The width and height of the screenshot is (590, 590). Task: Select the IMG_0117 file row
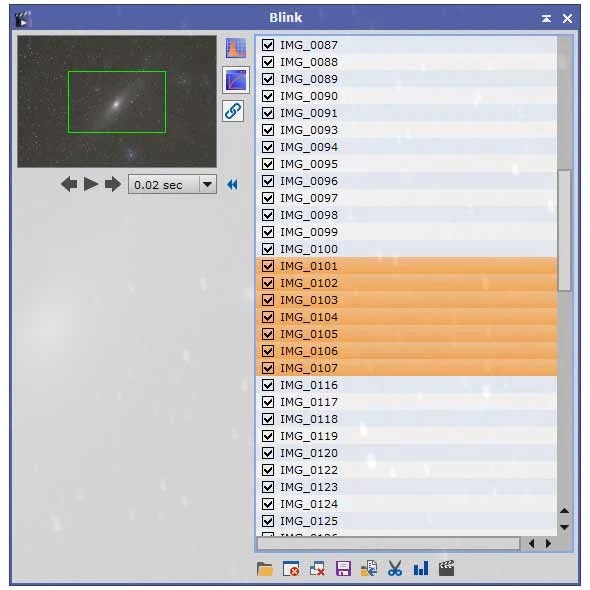(x=406, y=402)
